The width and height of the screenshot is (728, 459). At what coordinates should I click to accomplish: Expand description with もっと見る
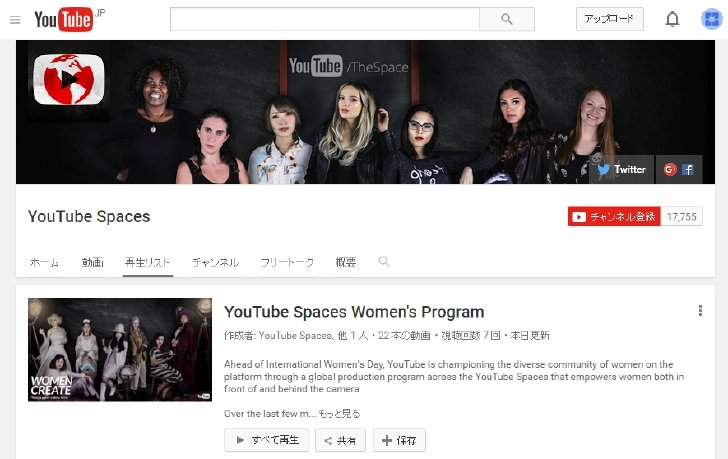(x=339, y=414)
